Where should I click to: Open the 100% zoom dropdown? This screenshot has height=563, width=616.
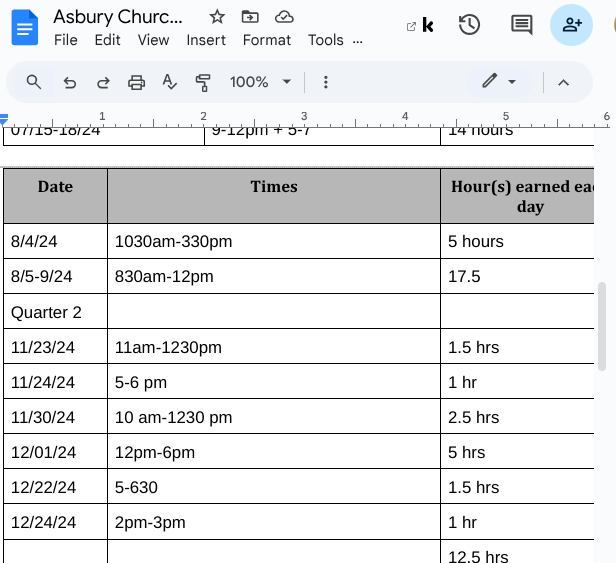click(x=260, y=82)
